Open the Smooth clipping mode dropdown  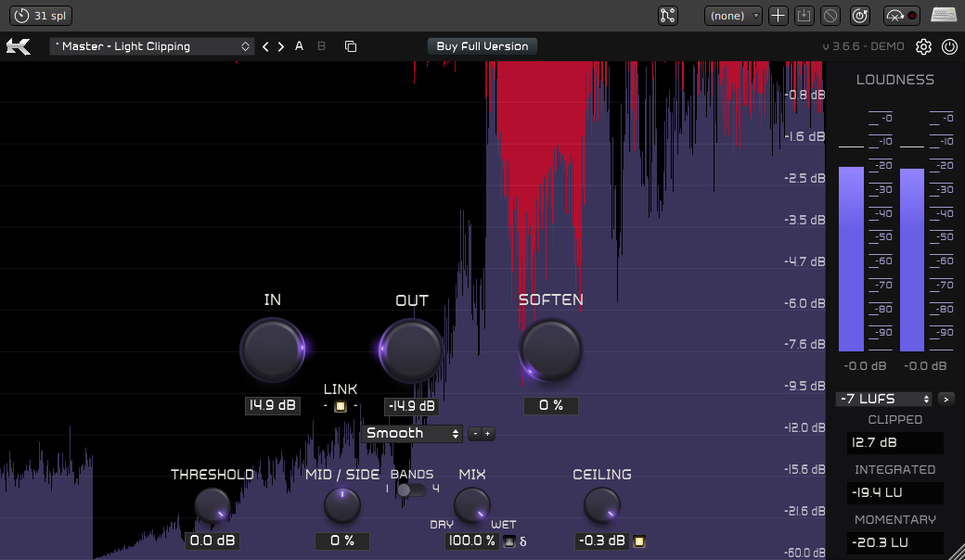pyautogui.click(x=414, y=433)
